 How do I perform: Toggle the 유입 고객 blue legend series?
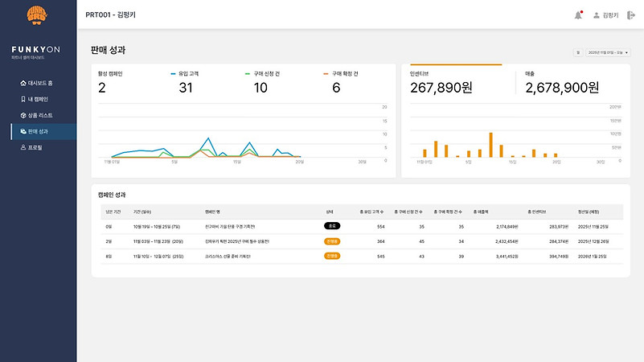[x=185, y=74]
